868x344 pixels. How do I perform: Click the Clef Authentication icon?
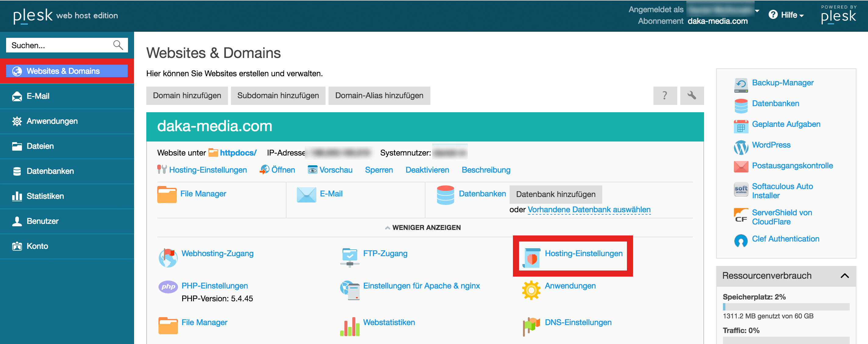pyautogui.click(x=741, y=240)
